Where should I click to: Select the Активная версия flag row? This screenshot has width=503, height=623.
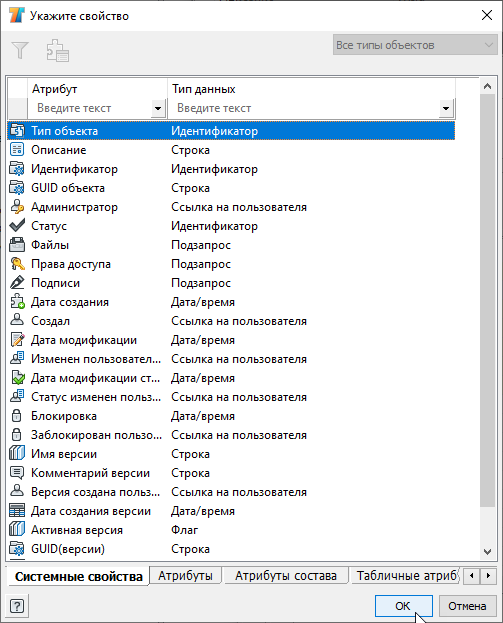(x=231, y=530)
